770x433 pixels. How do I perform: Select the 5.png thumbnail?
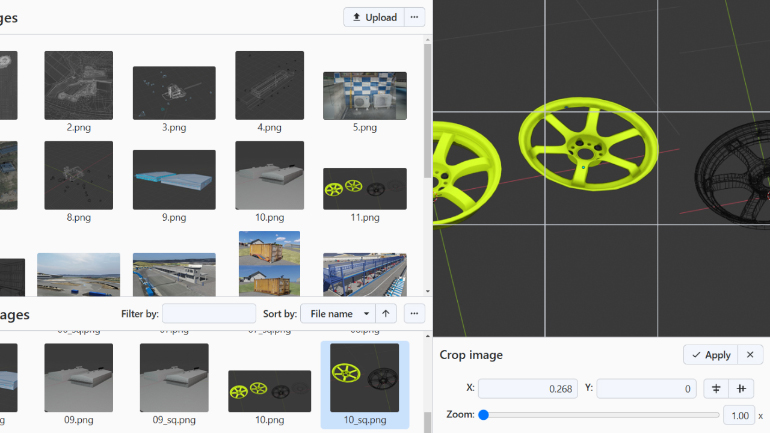tap(365, 96)
